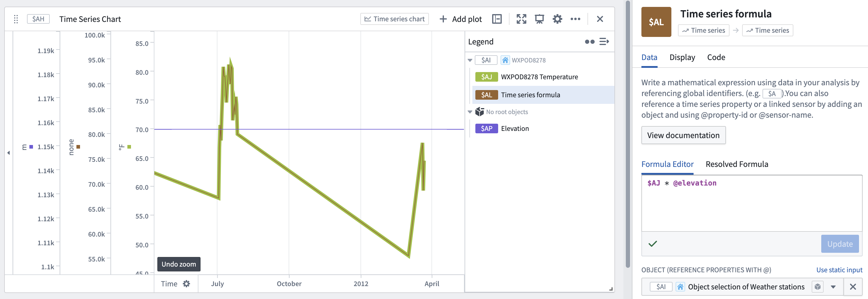Open presentation mode icon

(539, 19)
